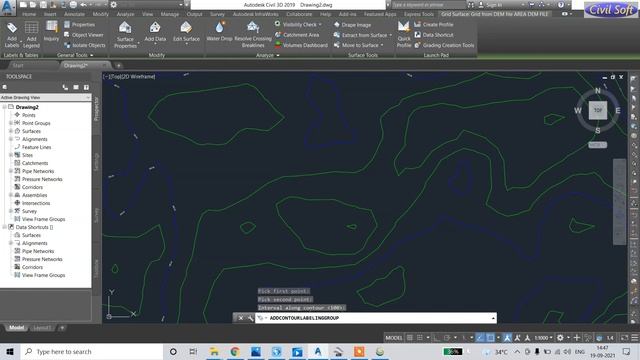
Task: Expand the Visibility Check dropdown
Action: point(320,24)
